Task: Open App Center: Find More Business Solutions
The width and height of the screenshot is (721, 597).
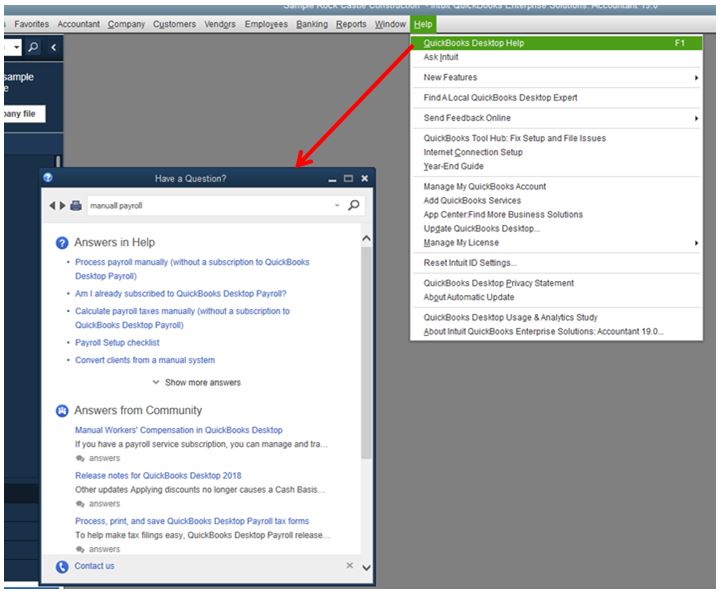Action: (556, 214)
